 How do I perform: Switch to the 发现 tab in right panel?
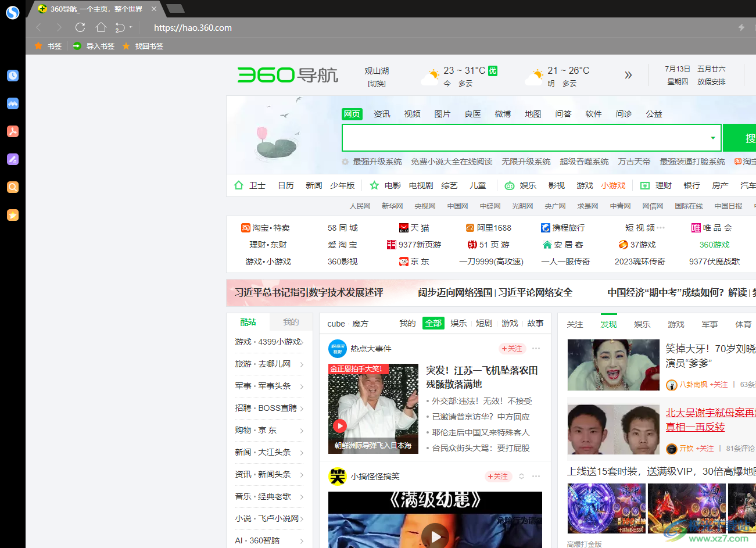[x=608, y=324]
